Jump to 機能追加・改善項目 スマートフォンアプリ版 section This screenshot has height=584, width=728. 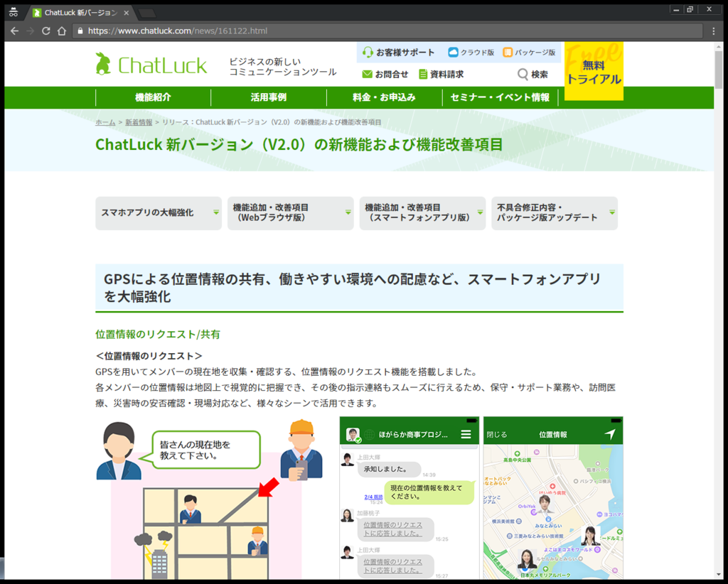tap(422, 213)
